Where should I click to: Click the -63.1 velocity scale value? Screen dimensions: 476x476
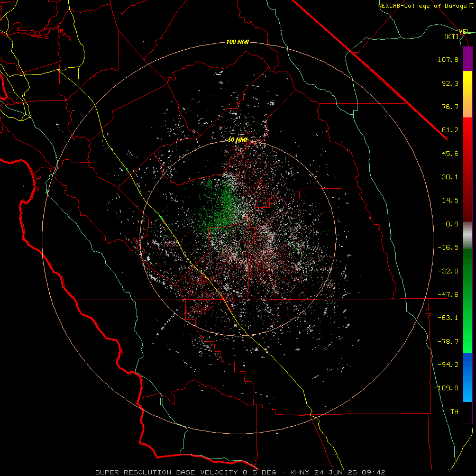(x=448, y=318)
